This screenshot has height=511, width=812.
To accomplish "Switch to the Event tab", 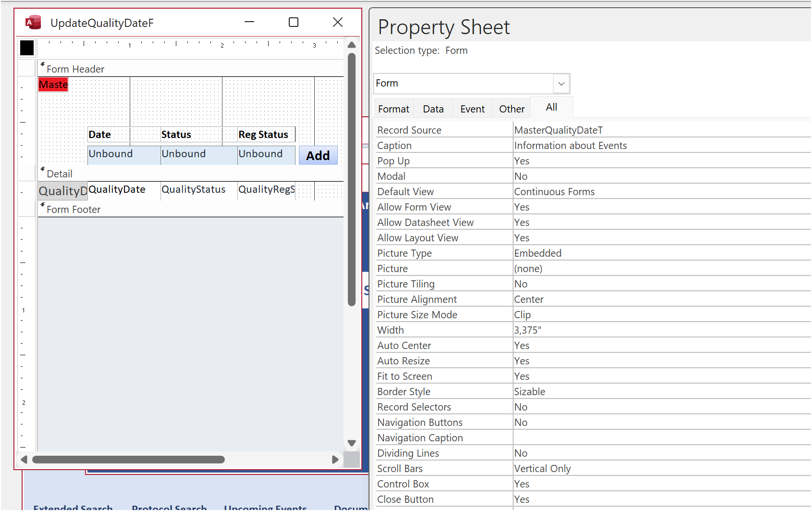I will [472, 109].
